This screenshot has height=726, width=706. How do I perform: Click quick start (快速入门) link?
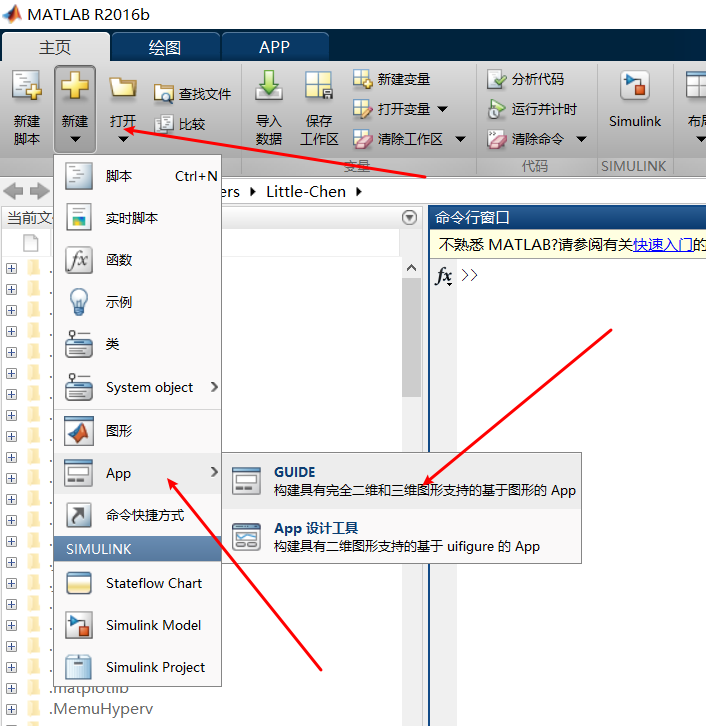click(662, 244)
